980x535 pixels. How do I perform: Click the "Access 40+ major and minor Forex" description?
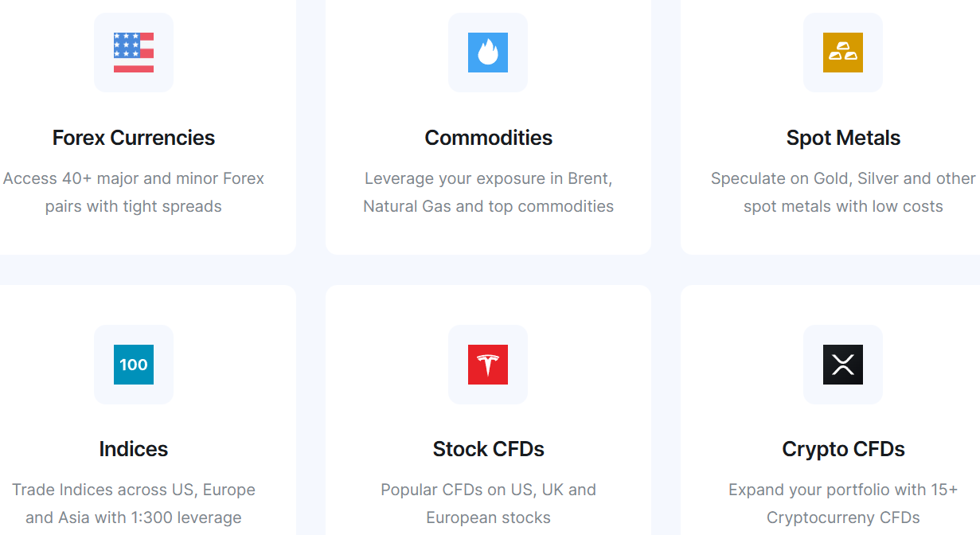tap(134, 178)
